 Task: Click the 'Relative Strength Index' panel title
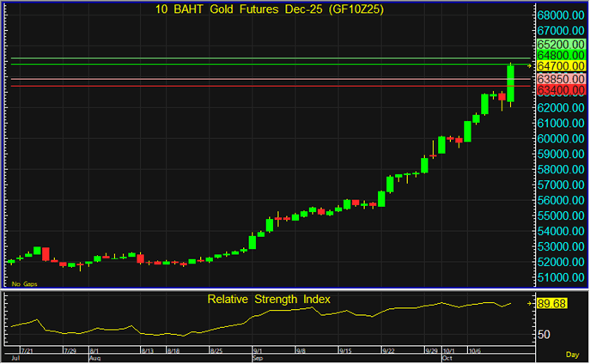click(x=269, y=299)
